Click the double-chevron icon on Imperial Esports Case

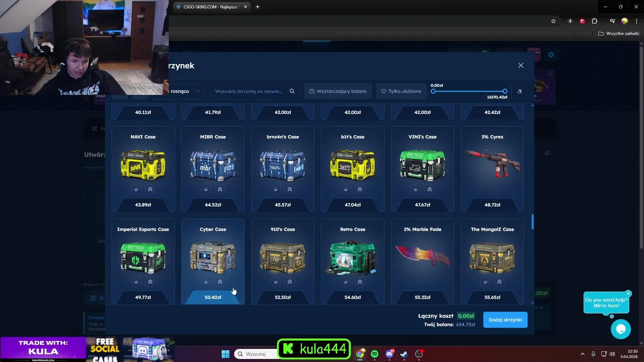tap(150, 282)
